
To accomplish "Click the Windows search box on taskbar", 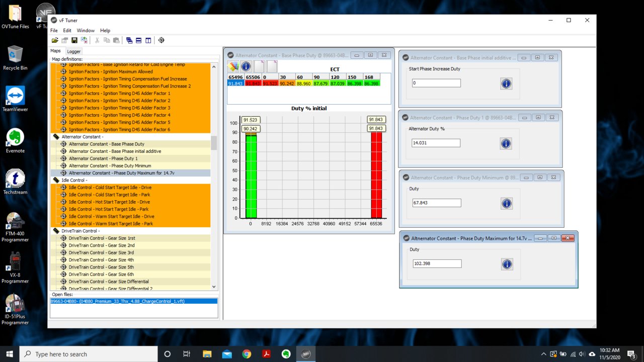I will [88, 354].
